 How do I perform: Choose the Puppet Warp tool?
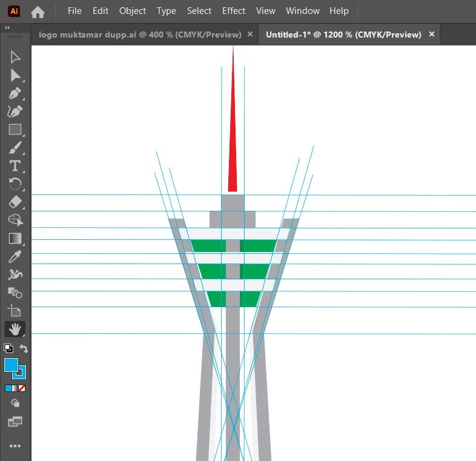coord(15,274)
